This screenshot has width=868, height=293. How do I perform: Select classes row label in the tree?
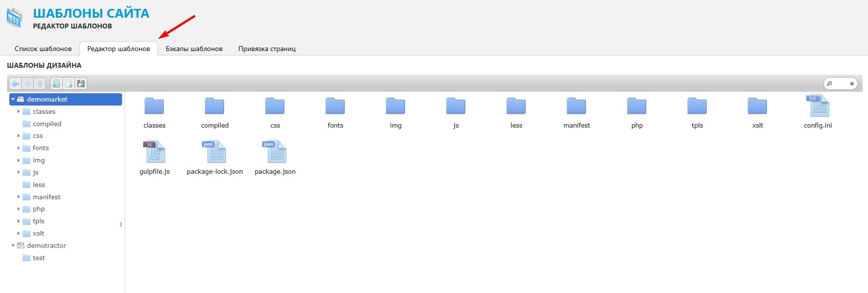pyautogui.click(x=44, y=111)
